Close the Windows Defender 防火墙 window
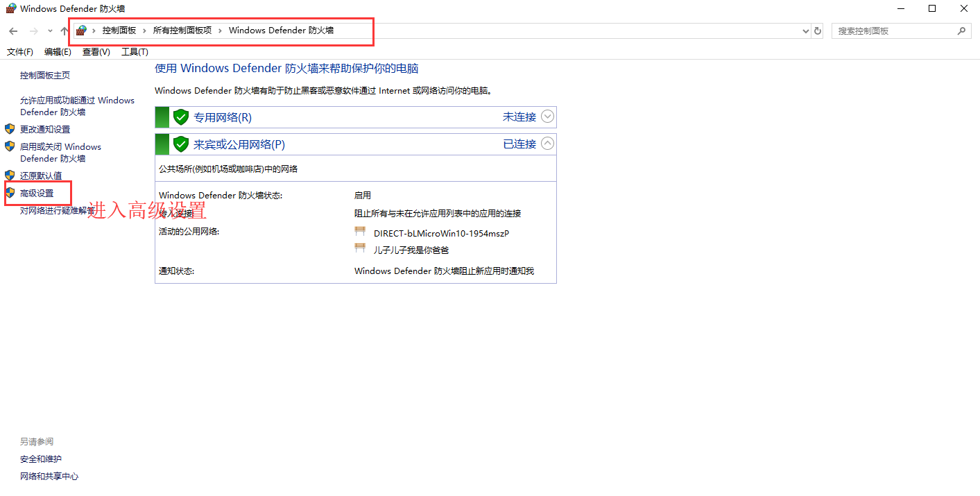Image resolution: width=980 pixels, height=496 pixels. tap(964, 8)
